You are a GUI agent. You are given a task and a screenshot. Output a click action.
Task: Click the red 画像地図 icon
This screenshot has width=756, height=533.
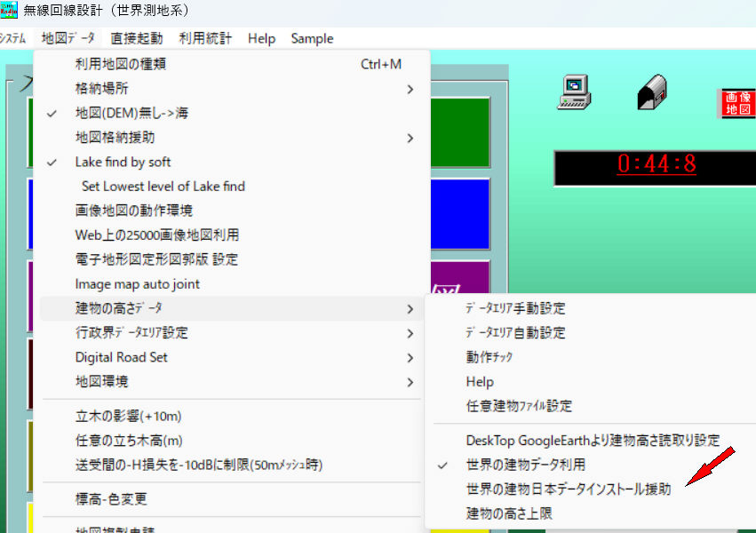point(737,103)
